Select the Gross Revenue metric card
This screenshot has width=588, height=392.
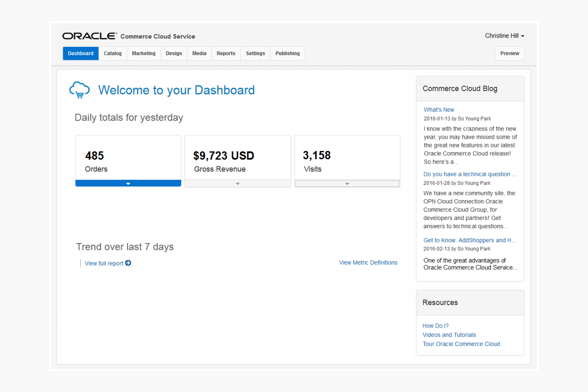237,159
